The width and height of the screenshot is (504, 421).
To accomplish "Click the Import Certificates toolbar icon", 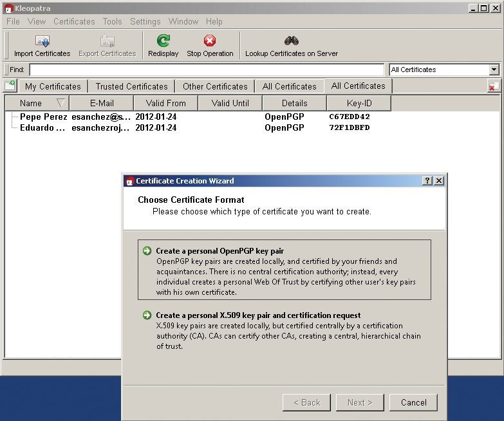I will [x=42, y=41].
